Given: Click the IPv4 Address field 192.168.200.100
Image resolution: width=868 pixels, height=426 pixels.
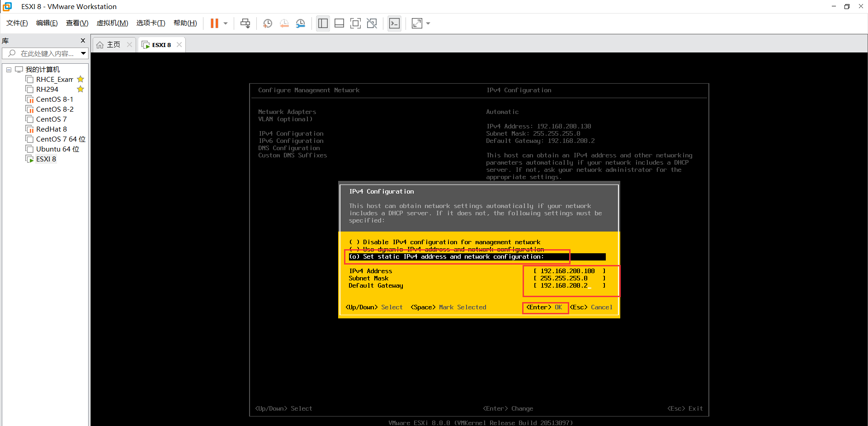Looking at the screenshot, I should coord(570,271).
